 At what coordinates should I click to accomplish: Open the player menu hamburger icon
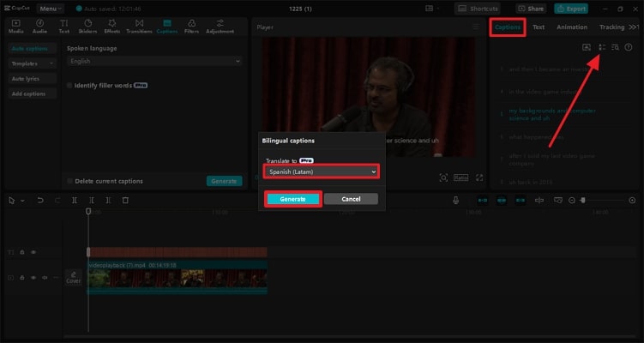pyautogui.click(x=476, y=27)
